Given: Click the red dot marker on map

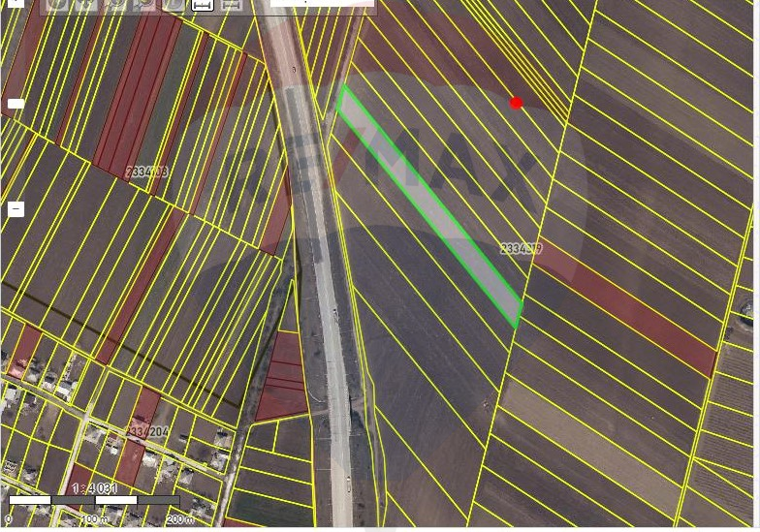Looking at the screenshot, I should [x=517, y=103].
